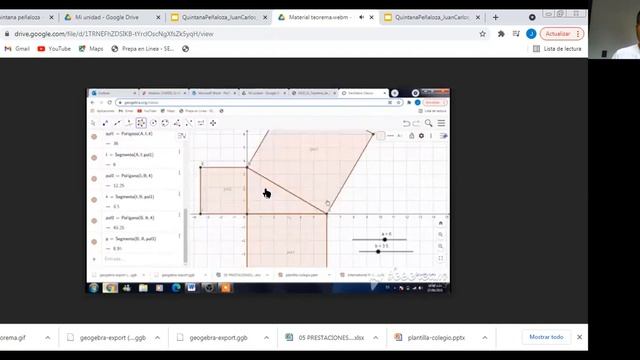Click the Actualizar update button
640x360 pixels.
pyautogui.click(x=561, y=34)
